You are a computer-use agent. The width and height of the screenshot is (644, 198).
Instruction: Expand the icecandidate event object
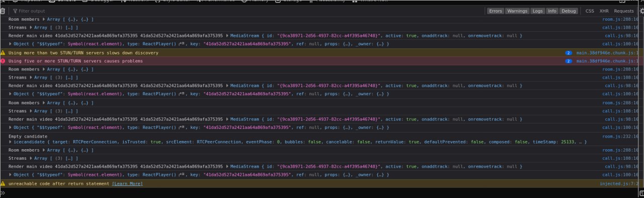pos(11,142)
